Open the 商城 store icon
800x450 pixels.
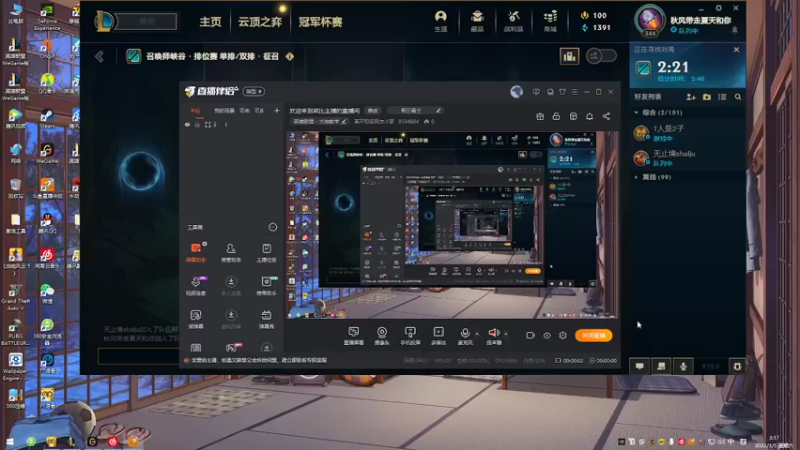coord(550,21)
